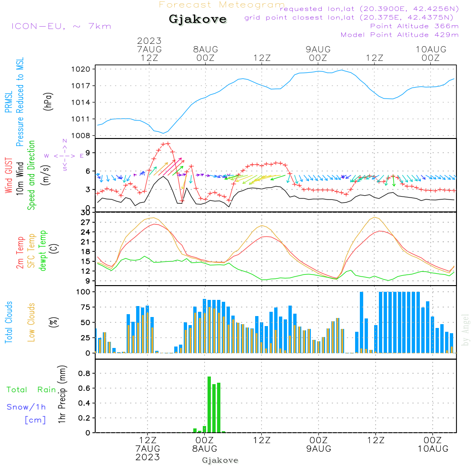Viewport: 476px width, 476px height.
Task: Click the '(%)' cloud unit label
Action: (53, 322)
